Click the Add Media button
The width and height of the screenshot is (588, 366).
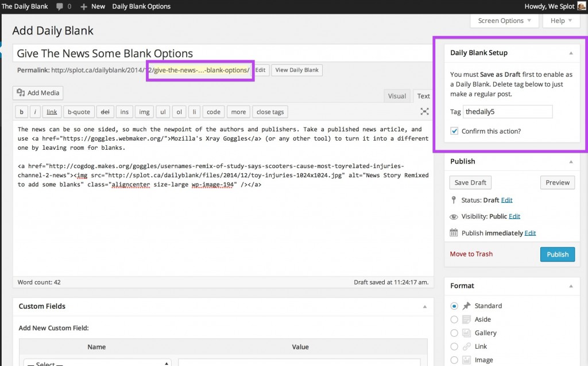point(38,93)
